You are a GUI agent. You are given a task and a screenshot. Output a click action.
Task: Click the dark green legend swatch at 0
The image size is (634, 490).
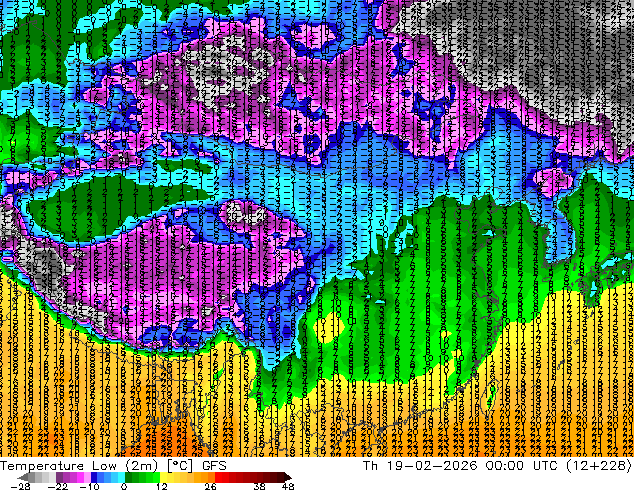pyautogui.click(x=129, y=477)
